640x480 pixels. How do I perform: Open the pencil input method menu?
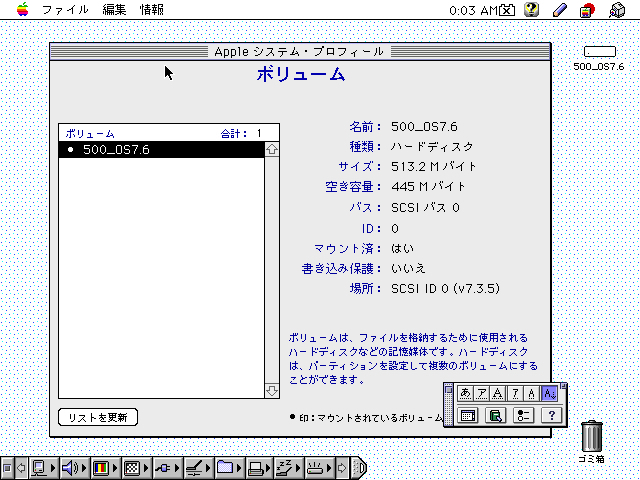click(x=560, y=10)
